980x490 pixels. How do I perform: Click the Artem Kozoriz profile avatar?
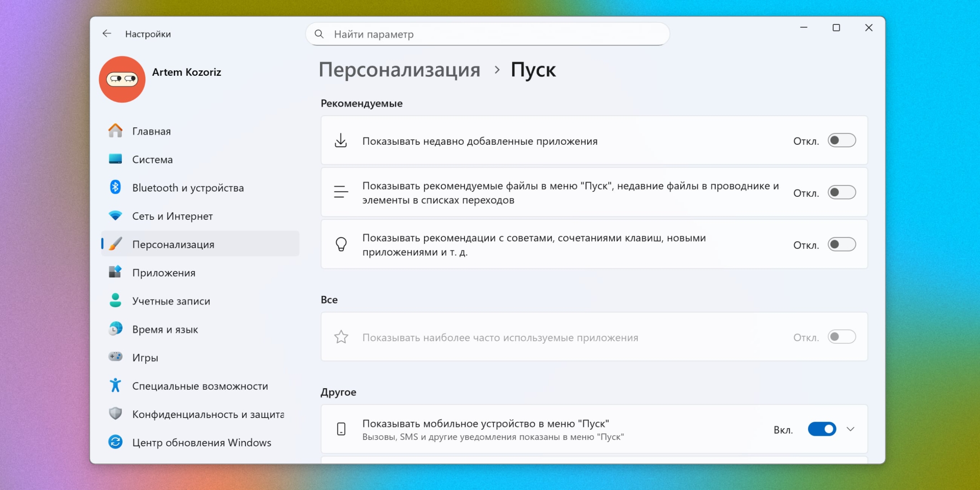[x=122, y=78]
